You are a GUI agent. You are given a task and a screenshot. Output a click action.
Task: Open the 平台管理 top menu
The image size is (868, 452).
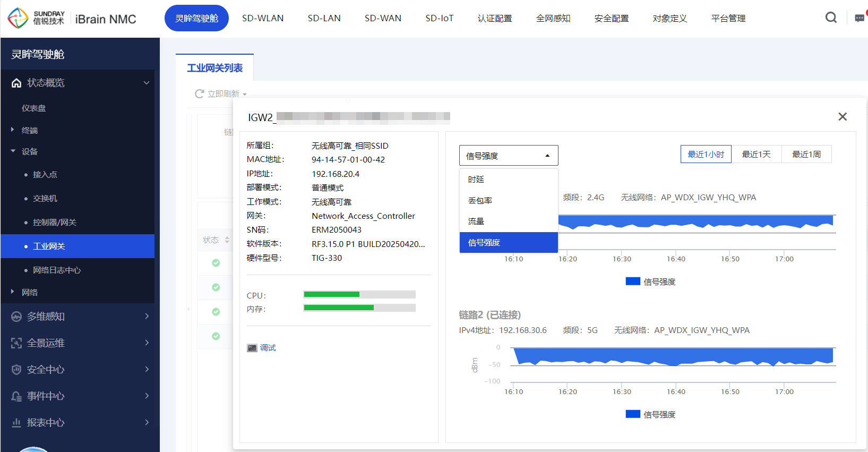728,18
